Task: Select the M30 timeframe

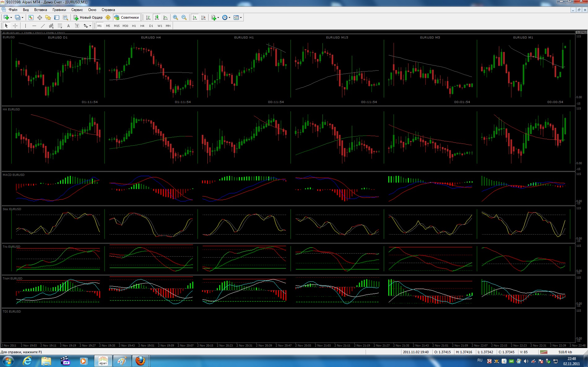Action: pos(125,26)
